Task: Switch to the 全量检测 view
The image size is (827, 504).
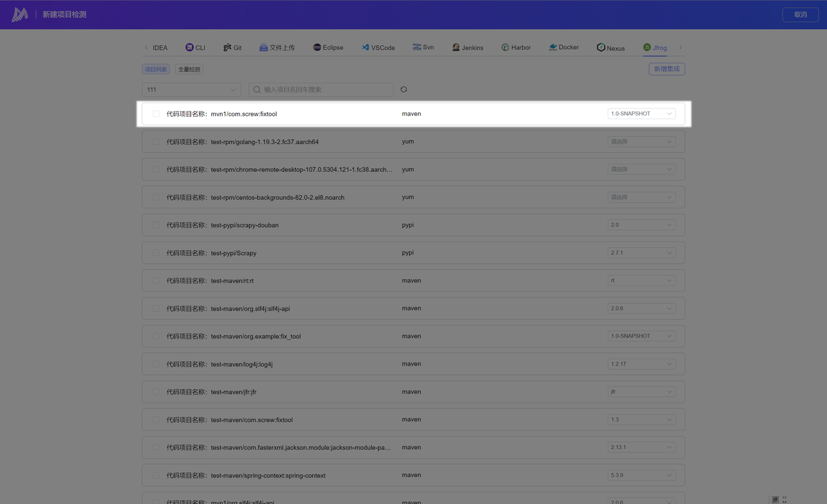Action: [x=189, y=69]
